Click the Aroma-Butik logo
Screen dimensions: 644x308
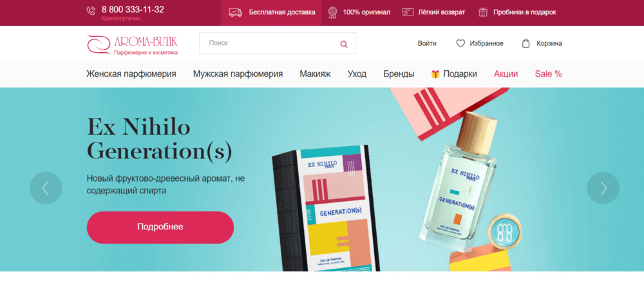click(132, 44)
